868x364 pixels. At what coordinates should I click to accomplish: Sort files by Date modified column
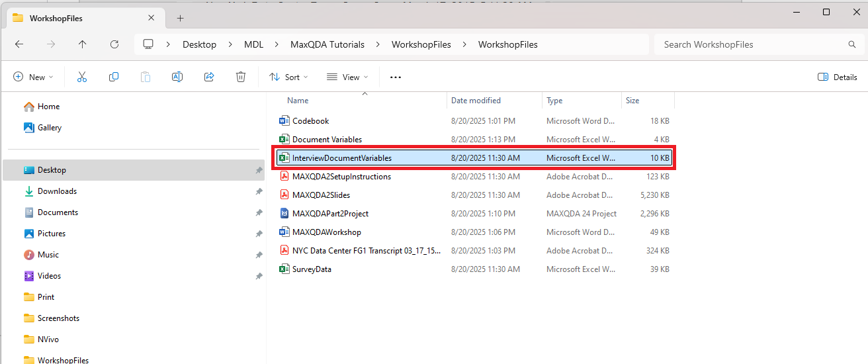coord(476,101)
